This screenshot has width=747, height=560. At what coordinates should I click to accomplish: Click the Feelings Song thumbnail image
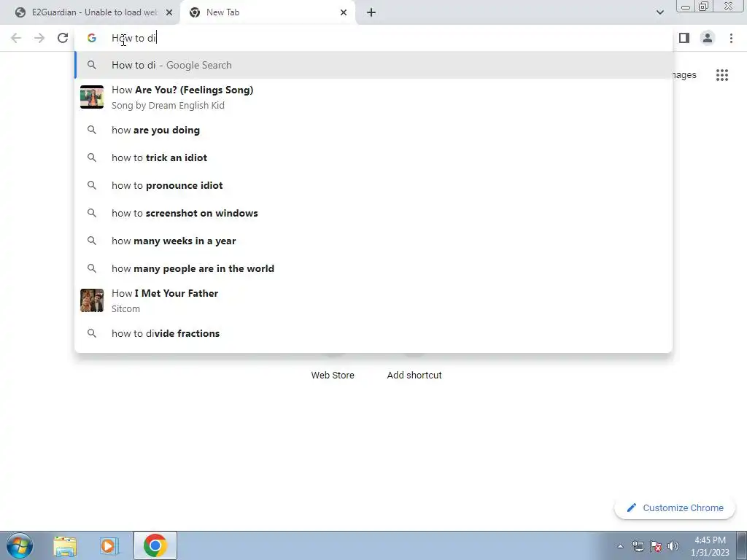click(91, 97)
